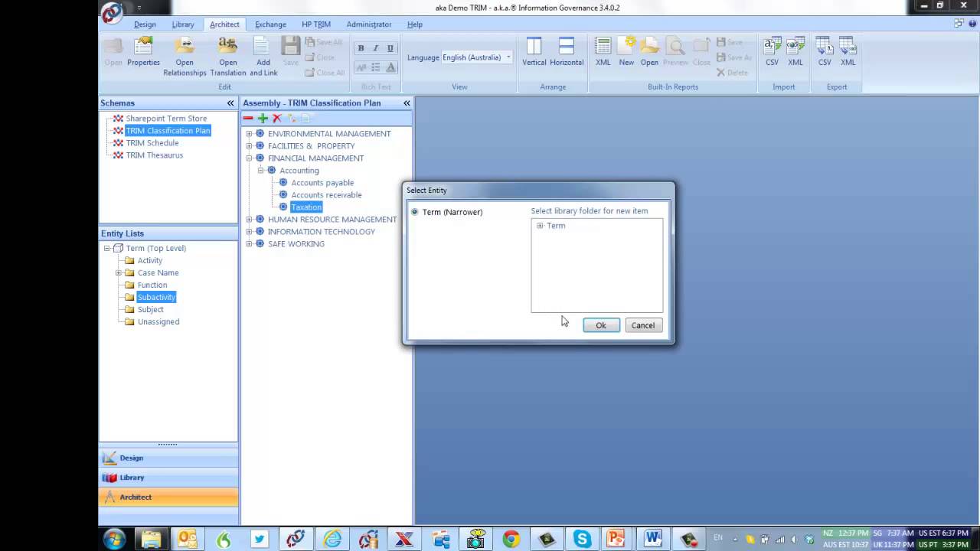
Task: Open Google Chrome from the taskbar
Action: [x=511, y=540]
